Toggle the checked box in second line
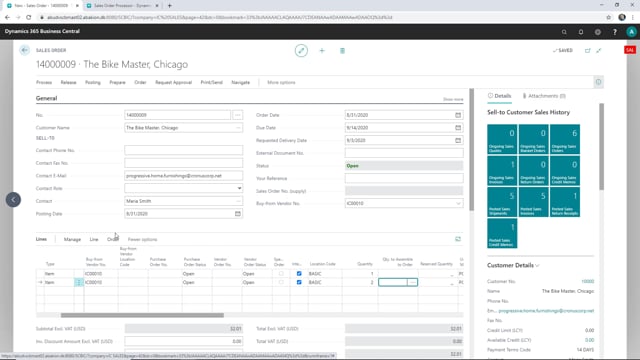The height and width of the screenshot is (360, 640). click(299, 282)
